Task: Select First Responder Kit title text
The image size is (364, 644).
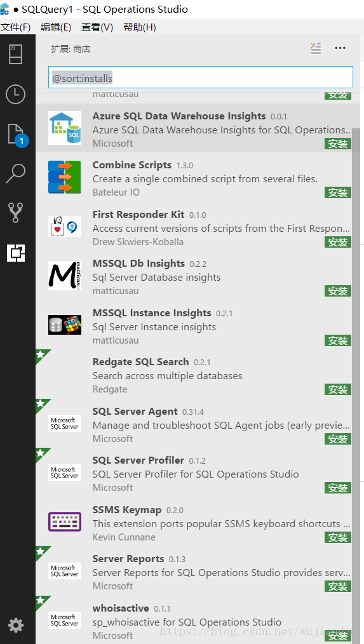Action: point(138,215)
